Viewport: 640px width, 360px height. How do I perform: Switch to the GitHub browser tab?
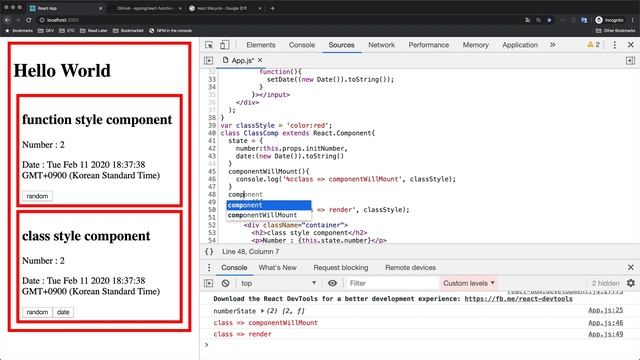(145, 8)
